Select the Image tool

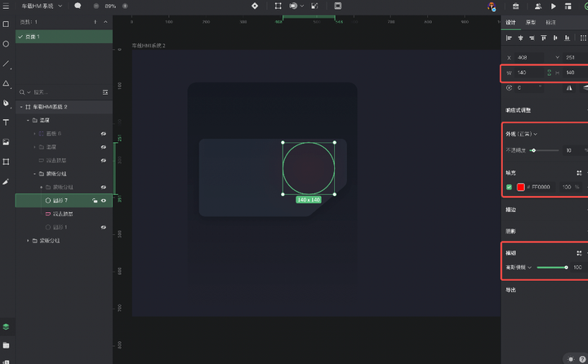pos(6,142)
